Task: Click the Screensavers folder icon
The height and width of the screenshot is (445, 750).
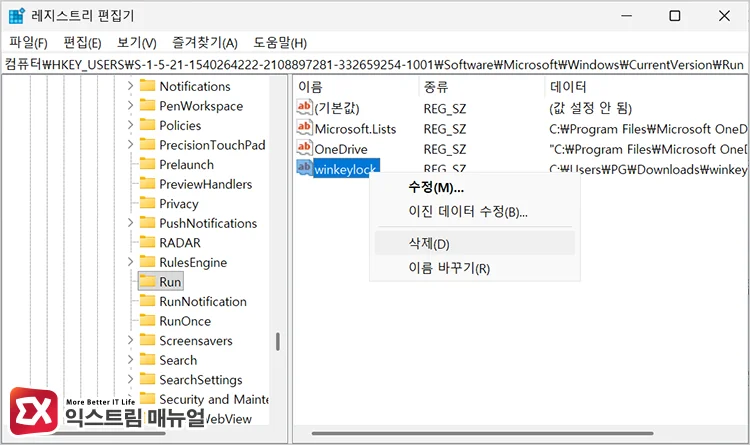Action: 147,340
